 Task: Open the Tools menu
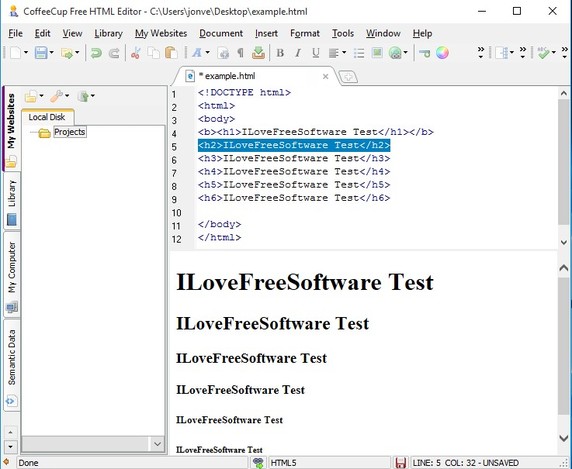pos(343,34)
